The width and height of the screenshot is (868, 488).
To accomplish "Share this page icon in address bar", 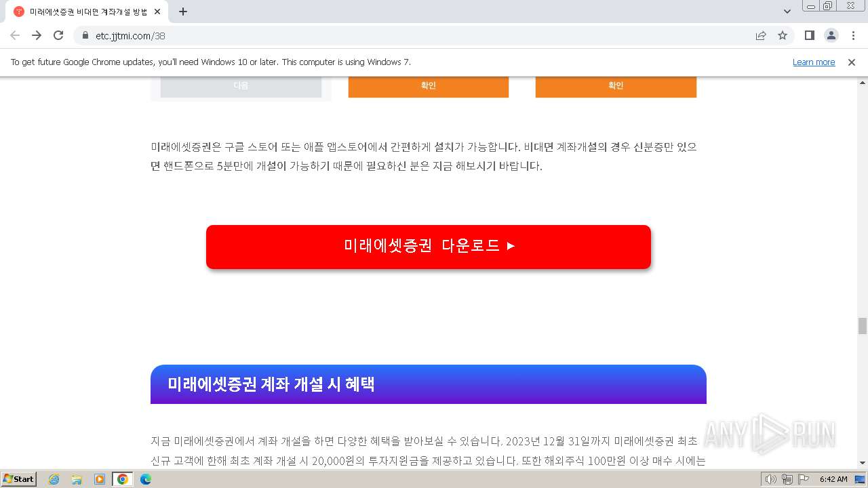I will [x=761, y=35].
